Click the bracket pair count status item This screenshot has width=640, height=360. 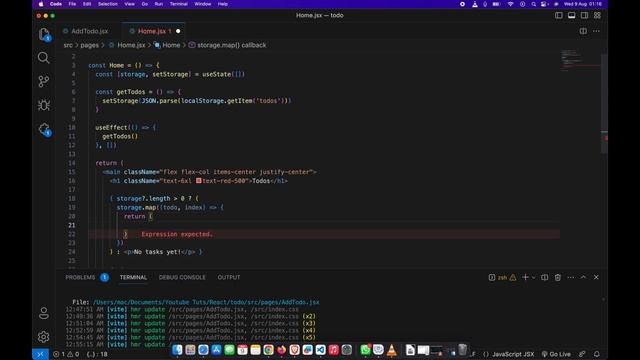point(97,354)
